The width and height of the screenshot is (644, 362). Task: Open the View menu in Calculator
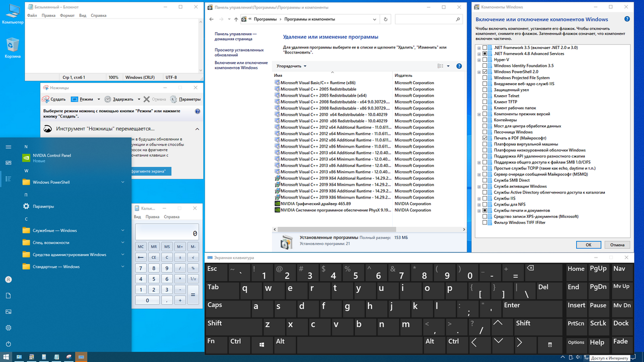(x=137, y=217)
